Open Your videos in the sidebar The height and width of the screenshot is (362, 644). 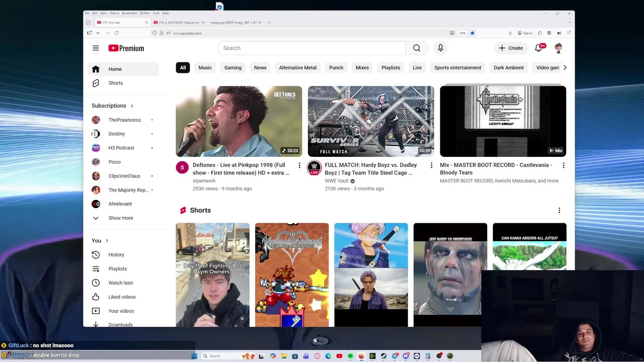click(123, 311)
